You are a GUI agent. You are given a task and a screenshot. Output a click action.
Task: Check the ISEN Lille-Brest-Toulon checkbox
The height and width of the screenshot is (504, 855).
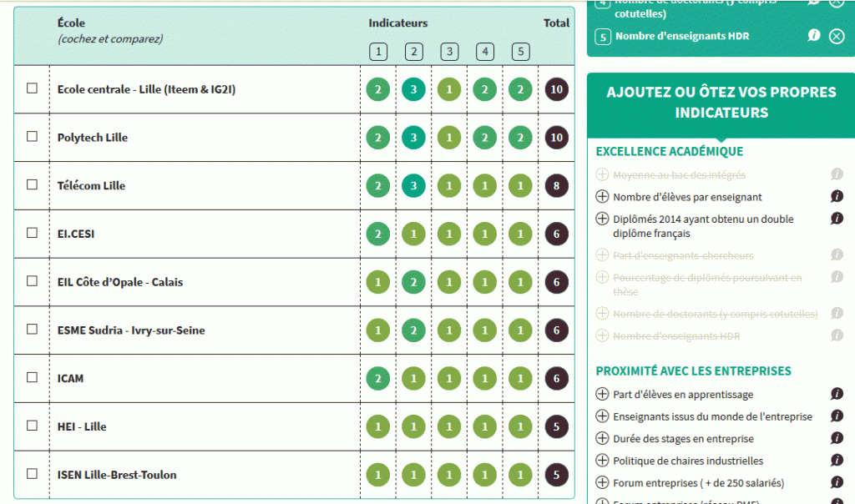(33, 473)
